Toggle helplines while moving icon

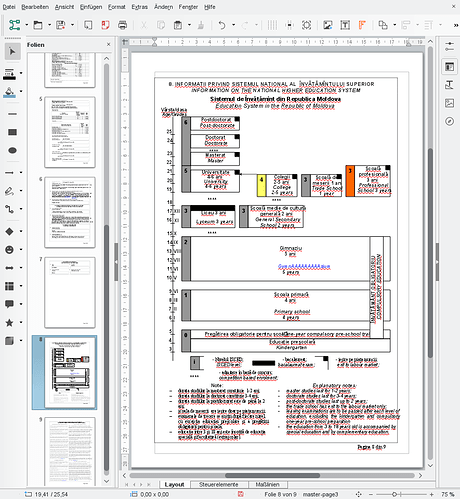(289, 25)
